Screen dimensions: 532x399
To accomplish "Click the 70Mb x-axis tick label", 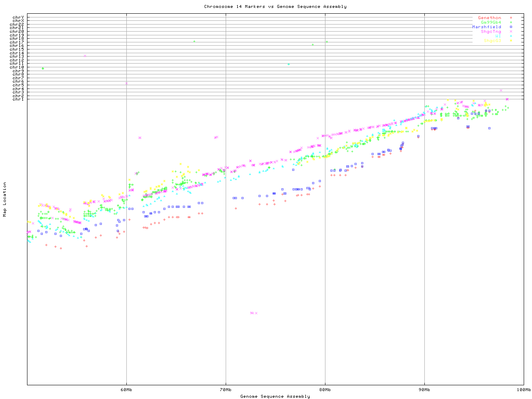I will 226,389.
